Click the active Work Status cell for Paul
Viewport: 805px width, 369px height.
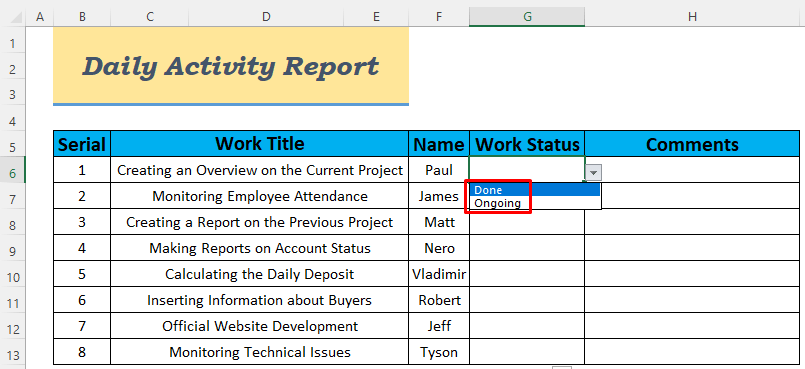[x=527, y=169]
